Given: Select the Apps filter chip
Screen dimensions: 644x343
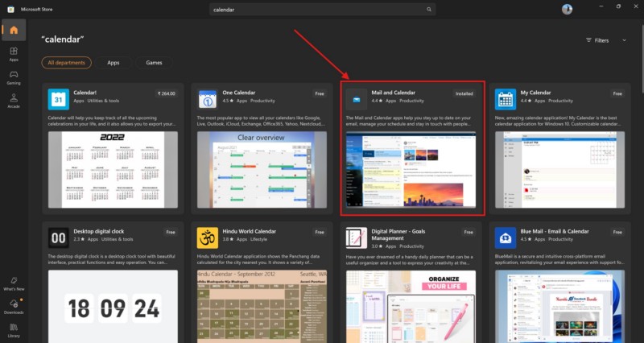Looking at the screenshot, I should coord(114,62).
